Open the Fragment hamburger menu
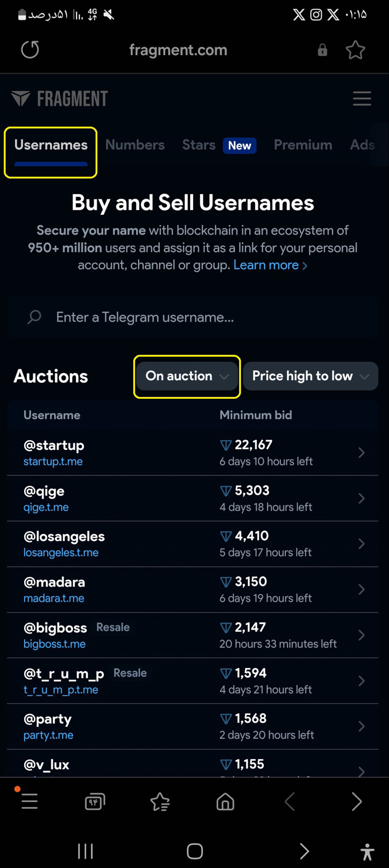 [x=362, y=98]
